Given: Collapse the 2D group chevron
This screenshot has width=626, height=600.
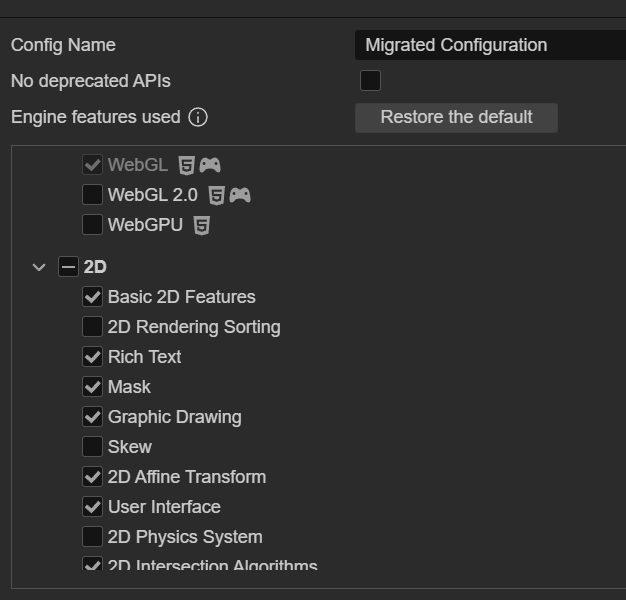Looking at the screenshot, I should (x=39, y=267).
